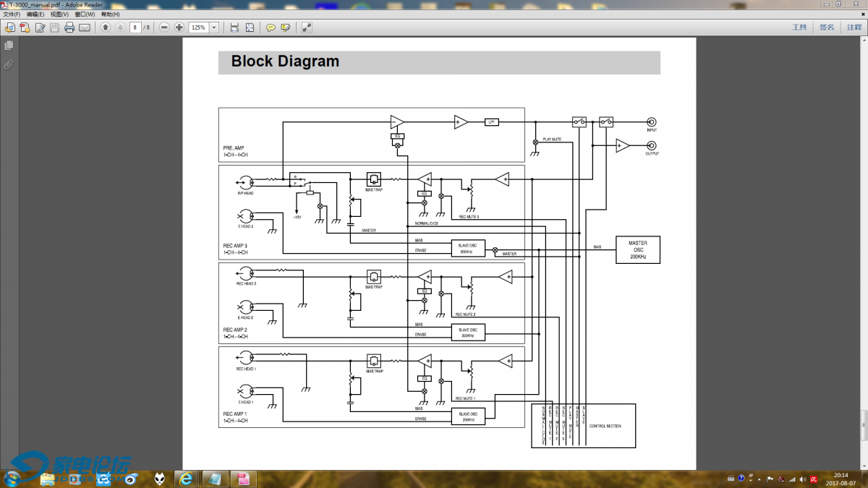
Task: Click the PLAY MUTE label
Action: 552,139
